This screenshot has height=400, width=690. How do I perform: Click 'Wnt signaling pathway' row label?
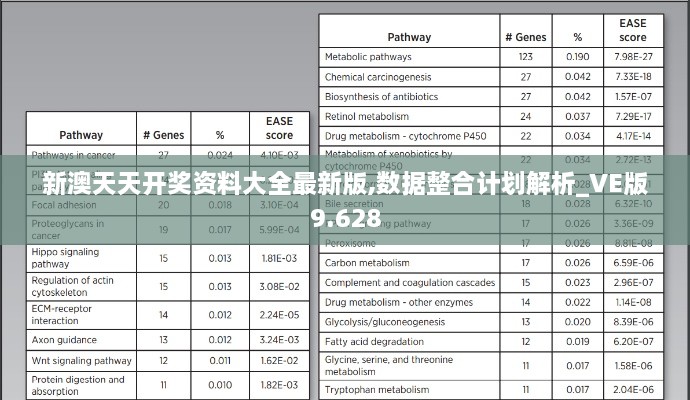(81, 361)
